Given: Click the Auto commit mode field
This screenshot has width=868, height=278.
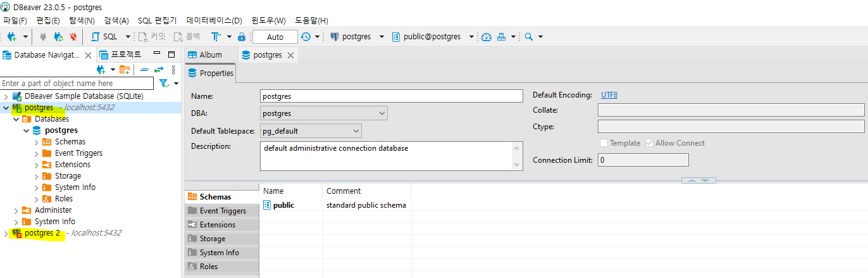Looking at the screenshot, I should coord(275,37).
